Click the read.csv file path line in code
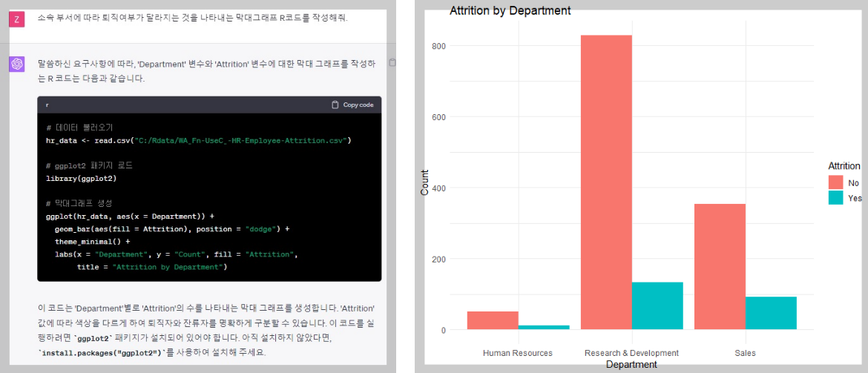The image size is (868, 373). click(199, 140)
